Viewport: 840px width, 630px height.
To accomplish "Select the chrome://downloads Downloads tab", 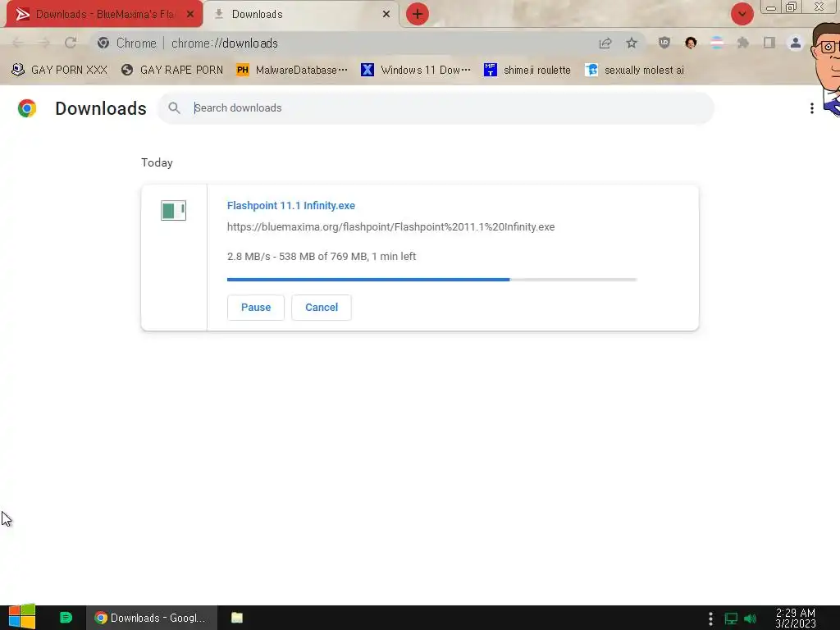I will (x=302, y=14).
